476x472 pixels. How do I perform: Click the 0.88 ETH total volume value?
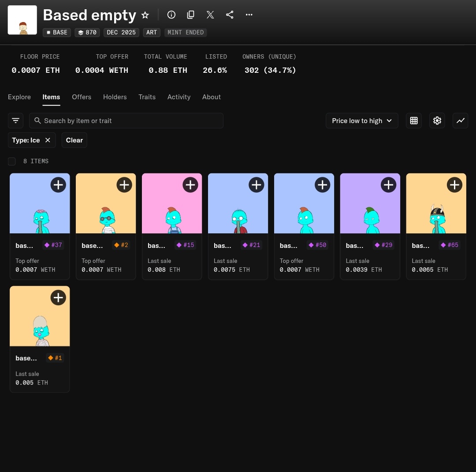168,70
